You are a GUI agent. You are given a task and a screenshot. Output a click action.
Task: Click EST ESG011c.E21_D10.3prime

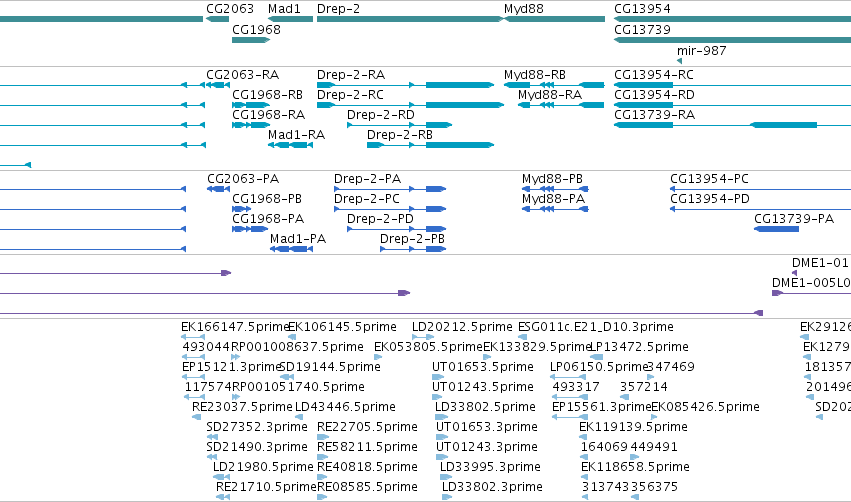click(595, 327)
